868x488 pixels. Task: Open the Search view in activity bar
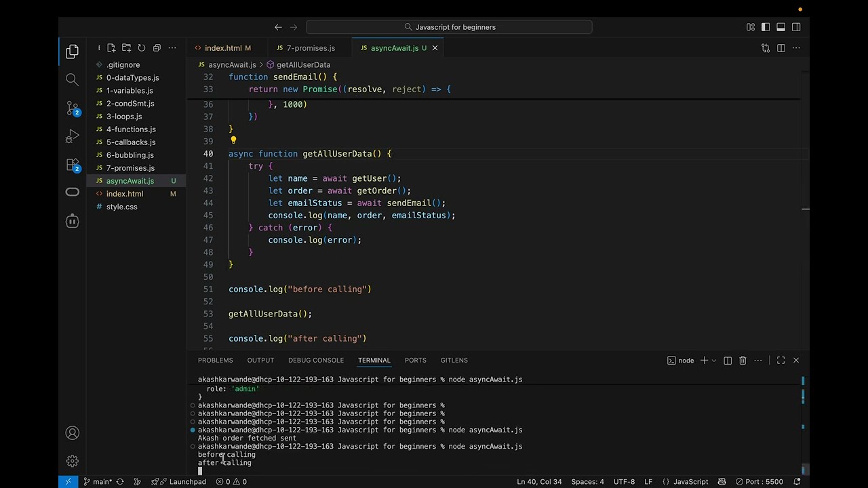72,80
